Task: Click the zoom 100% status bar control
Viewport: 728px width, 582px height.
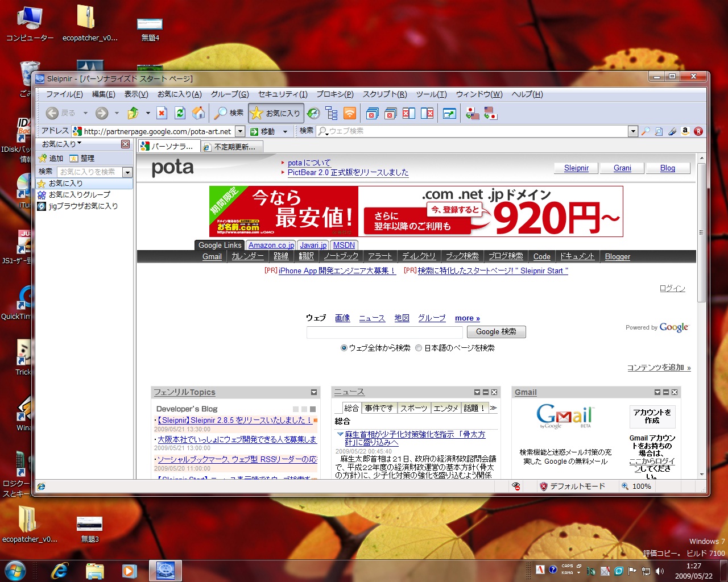Action: click(636, 487)
